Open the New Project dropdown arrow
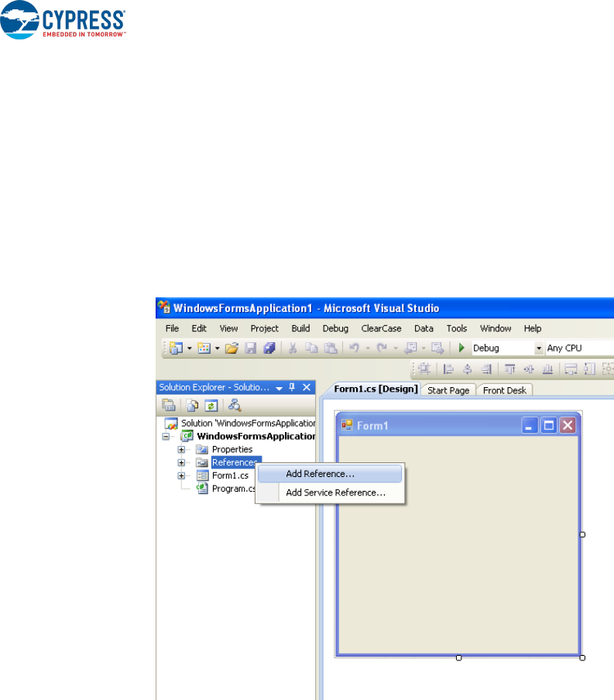614x700 pixels. pos(190,348)
